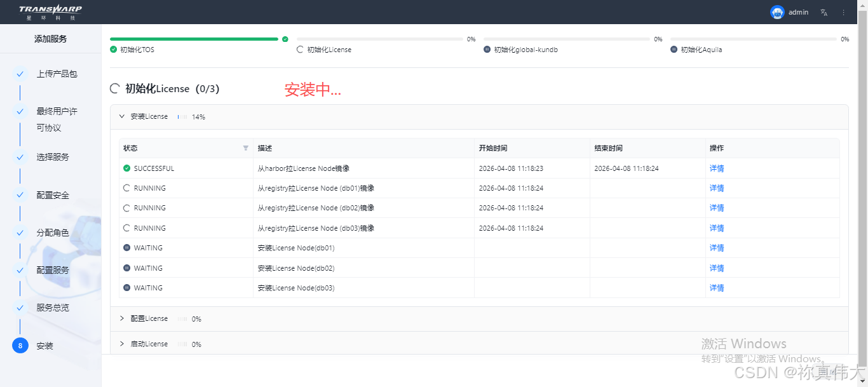Collapse the 安装License section

coord(122,117)
